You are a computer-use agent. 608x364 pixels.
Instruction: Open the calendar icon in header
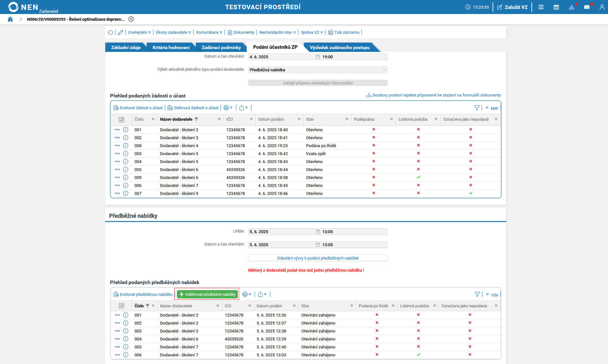(x=556, y=7)
